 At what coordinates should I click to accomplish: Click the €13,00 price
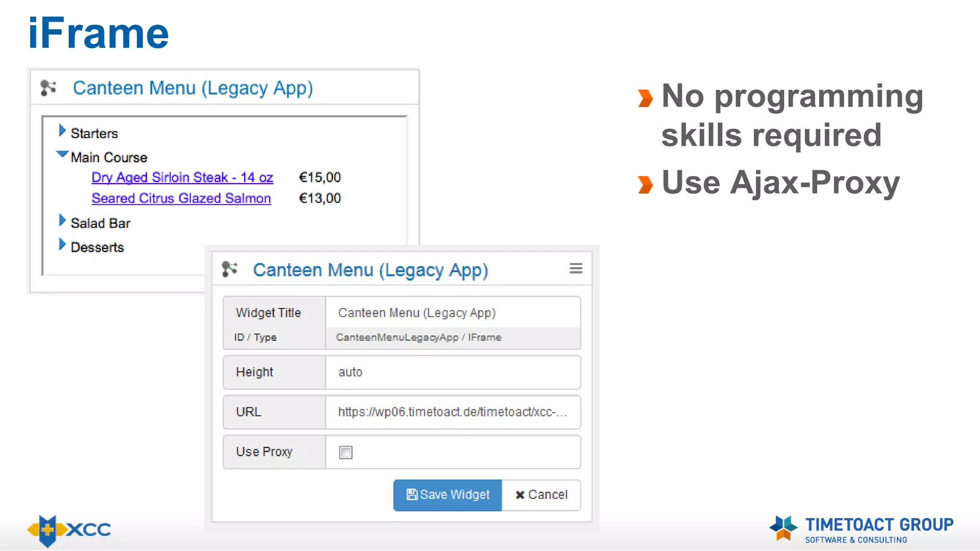tap(320, 198)
